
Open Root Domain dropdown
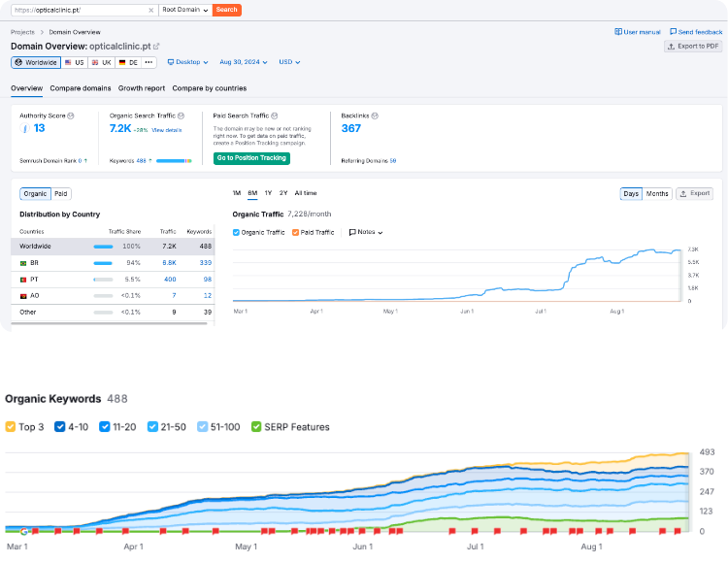tap(185, 10)
